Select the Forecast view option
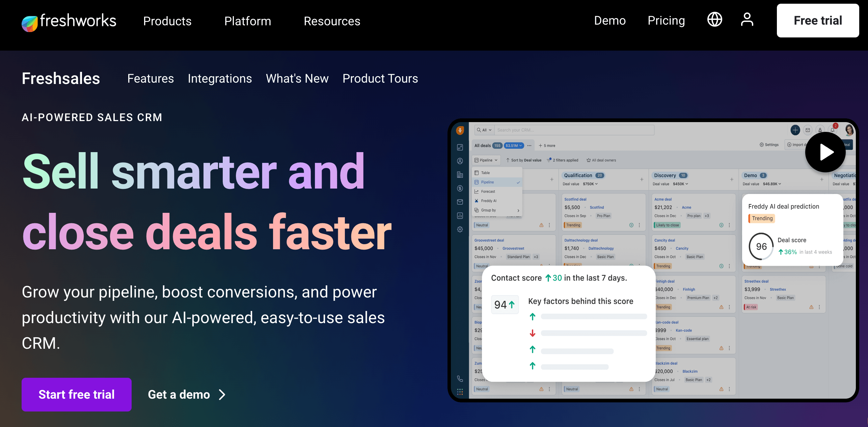Screen dimensions: 868x427 click(x=496, y=191)
